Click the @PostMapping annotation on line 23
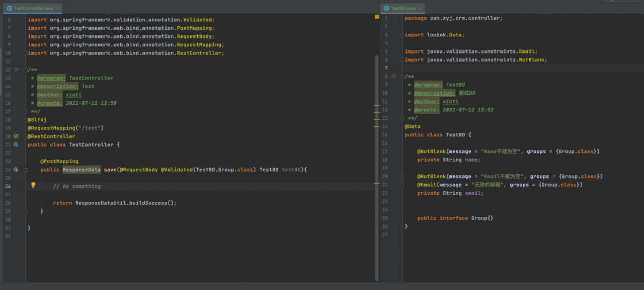The height and width of the screenshot is (290, 644). tap(59, 161)
